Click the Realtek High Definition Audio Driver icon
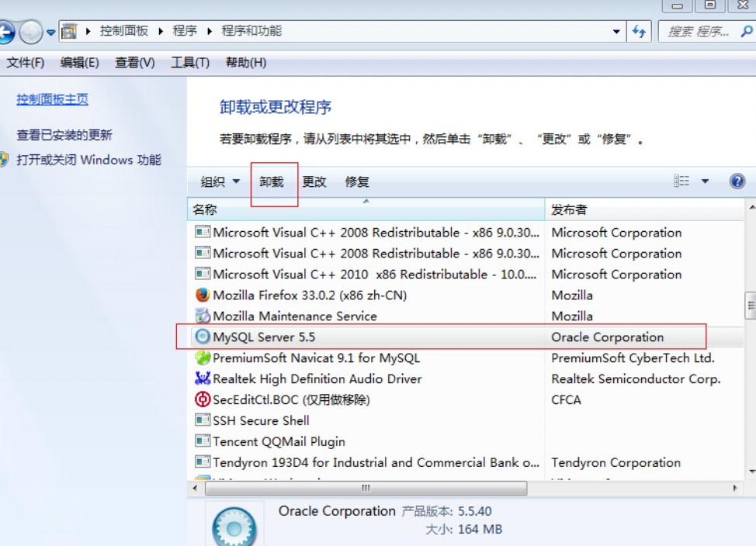Image resolution: width=756 pixels, height=546 pixels. click(x=203, y=378)
